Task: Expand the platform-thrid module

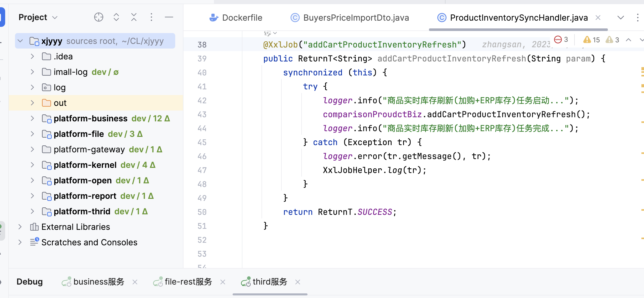Action: click(32, 211)
